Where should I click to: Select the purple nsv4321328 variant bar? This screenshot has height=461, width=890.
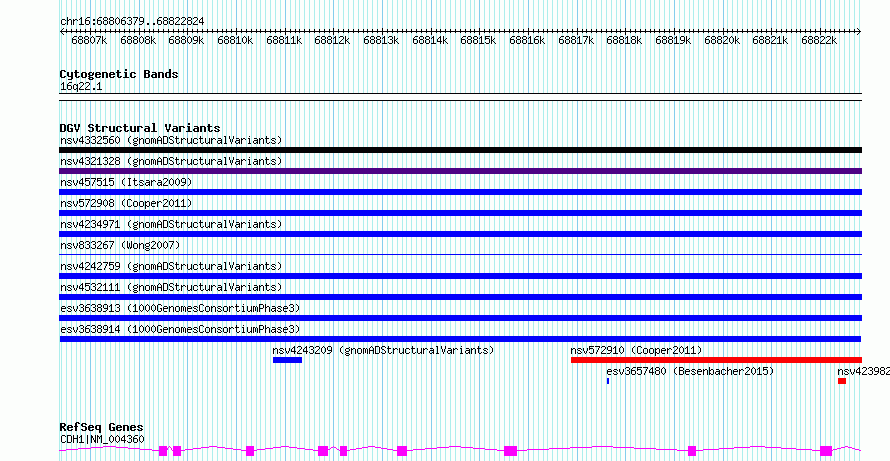pyautogui.click(x=460, y=171)
